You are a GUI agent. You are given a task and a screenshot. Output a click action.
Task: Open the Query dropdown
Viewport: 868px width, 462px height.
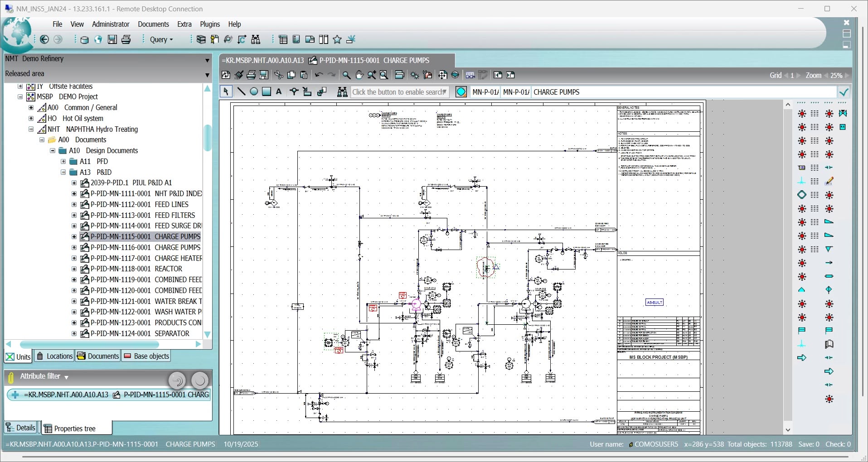click(x=161, y=40)
